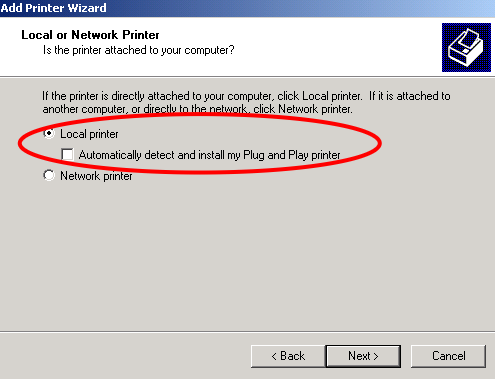Click the 'Network printer' option label text

(96, 176)
